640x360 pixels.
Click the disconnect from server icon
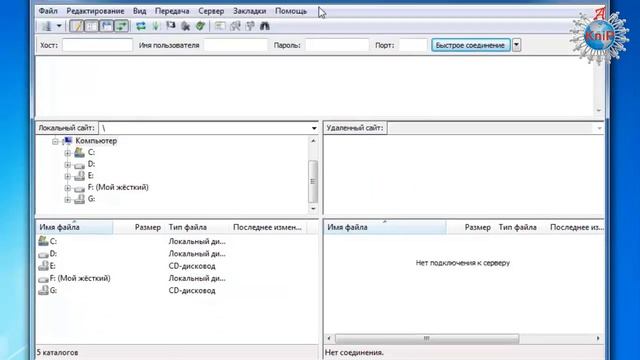185,27
